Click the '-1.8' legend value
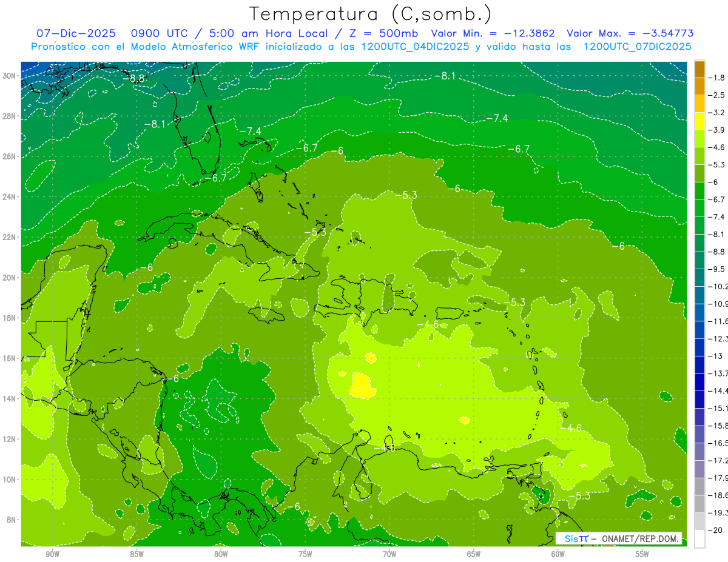The width and height of the screenshot is (728, 562). 716,78
